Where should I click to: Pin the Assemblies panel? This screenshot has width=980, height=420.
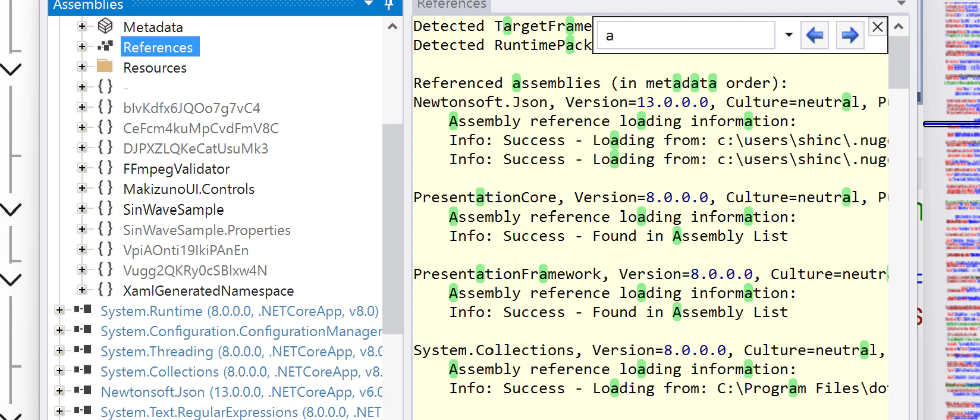(389, 5)
